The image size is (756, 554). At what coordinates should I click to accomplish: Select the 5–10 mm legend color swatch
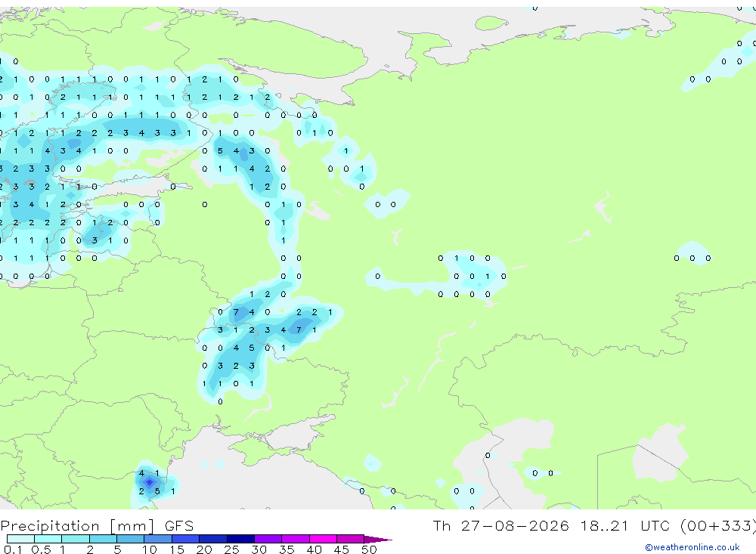(x=131, y=539)
